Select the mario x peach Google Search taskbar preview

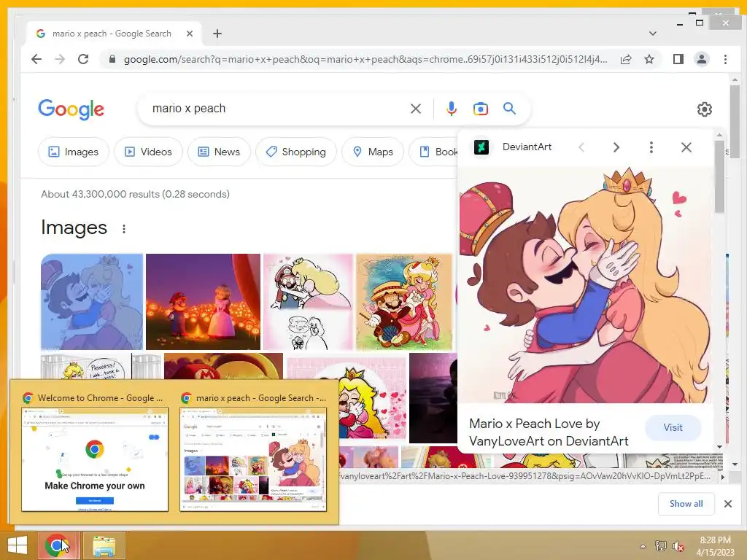[253, 452]
